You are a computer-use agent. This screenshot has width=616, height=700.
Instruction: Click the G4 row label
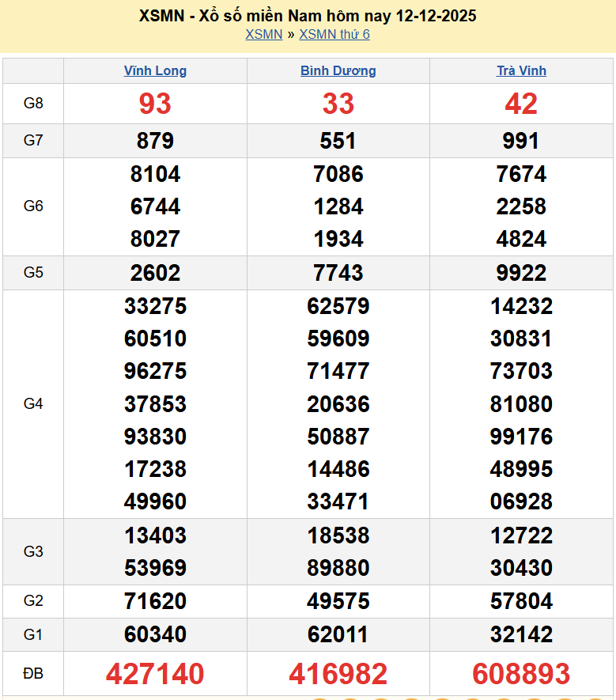click(33, 404)
